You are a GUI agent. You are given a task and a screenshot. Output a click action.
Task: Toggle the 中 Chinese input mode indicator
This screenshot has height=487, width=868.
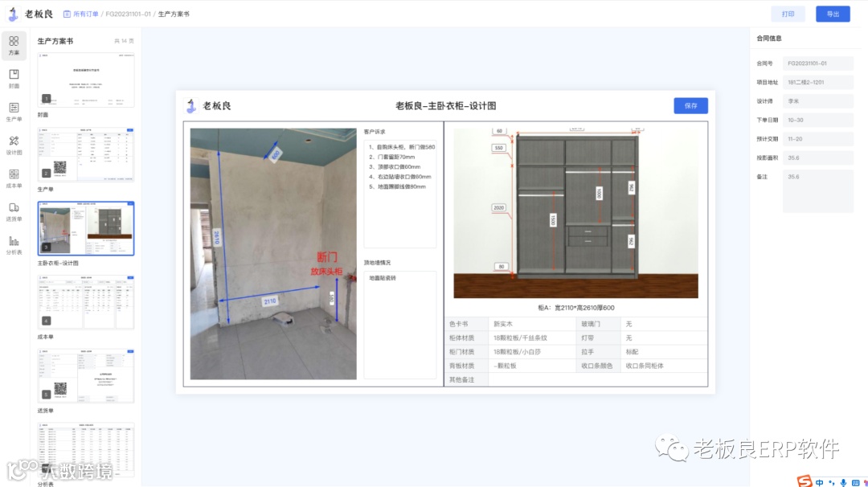pos(819,482)
